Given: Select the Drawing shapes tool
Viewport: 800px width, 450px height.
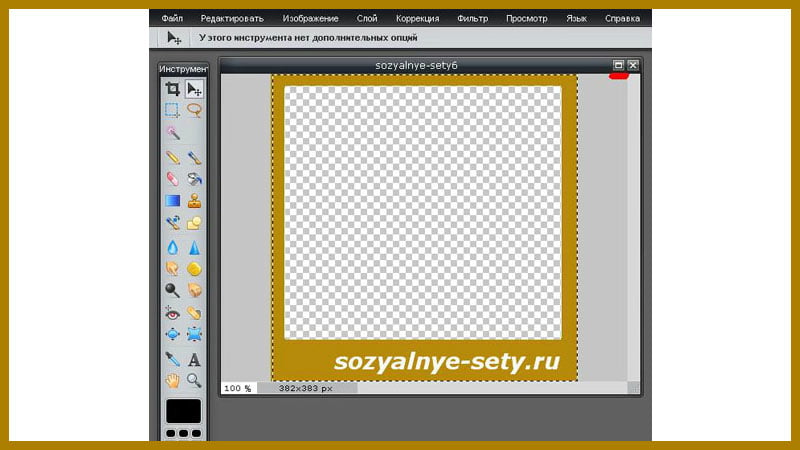Looking at the screenshot, I should tap(194, 222).
